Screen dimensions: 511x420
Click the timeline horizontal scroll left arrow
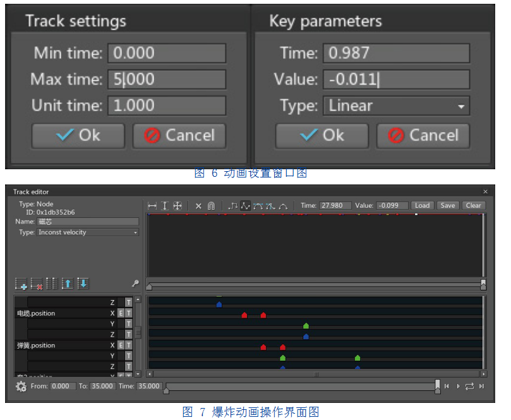point(150,374)
